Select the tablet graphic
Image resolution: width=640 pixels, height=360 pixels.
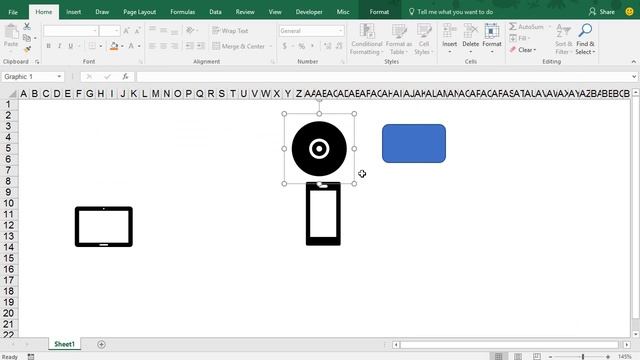104,227
